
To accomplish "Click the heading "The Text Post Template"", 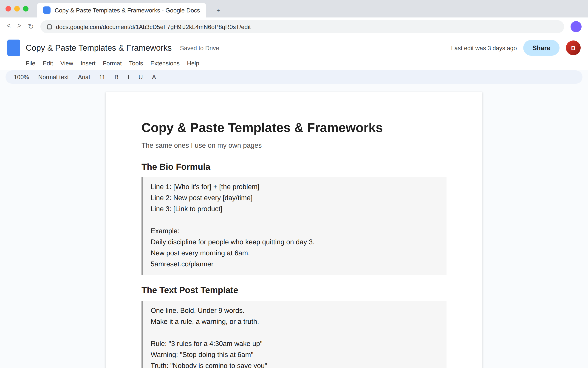I will coord(189,290).
